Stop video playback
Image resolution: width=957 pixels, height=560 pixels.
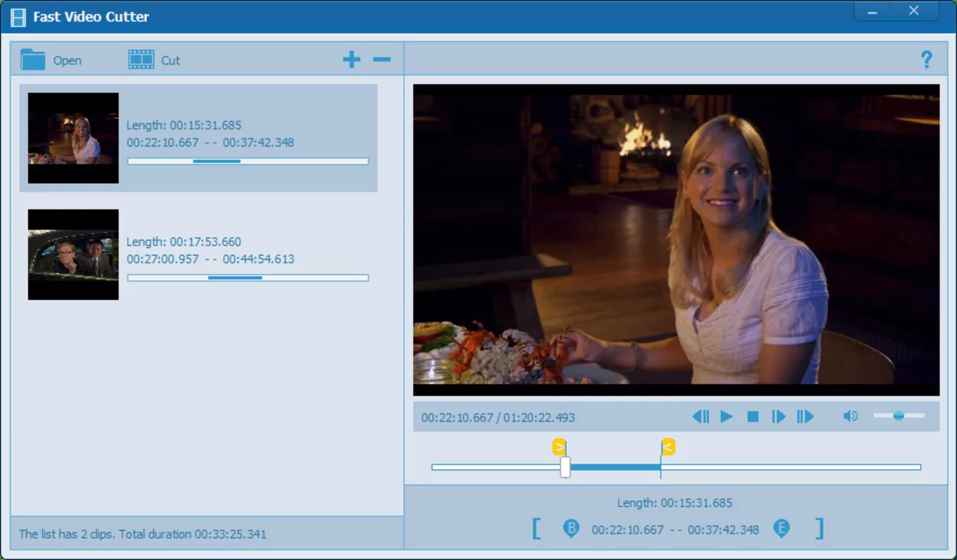pos(753,416)
